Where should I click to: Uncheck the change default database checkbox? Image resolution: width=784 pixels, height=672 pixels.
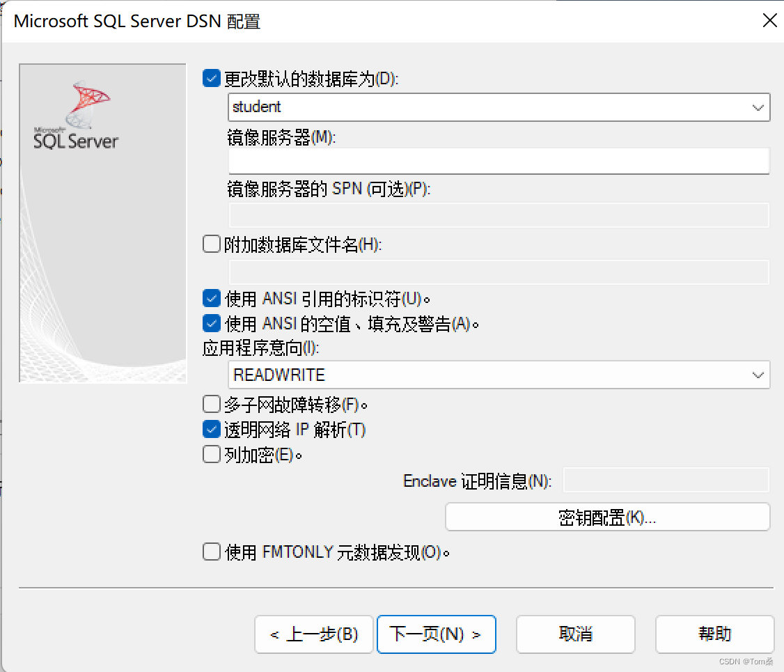[212, 79]
